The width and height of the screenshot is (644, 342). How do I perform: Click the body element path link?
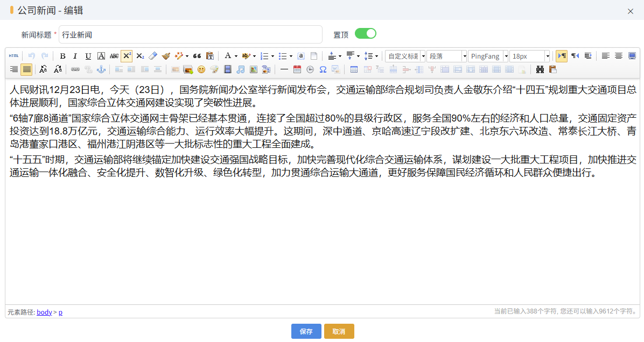pyautogui.click(x=44, y=312)
